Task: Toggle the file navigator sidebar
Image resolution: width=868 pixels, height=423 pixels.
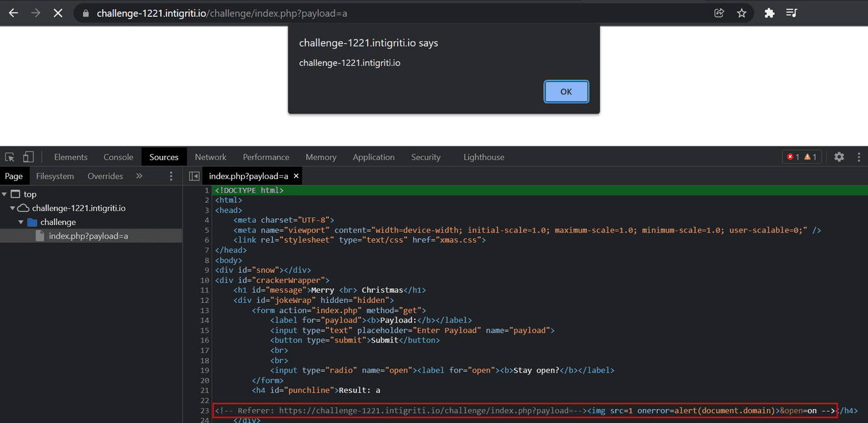Action: (194, 176)
